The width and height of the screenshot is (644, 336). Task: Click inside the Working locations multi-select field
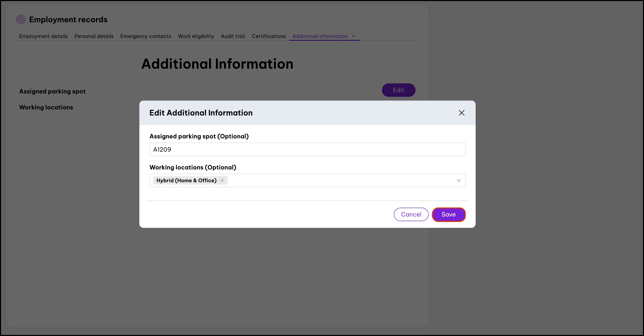click(x=338, y=180)
